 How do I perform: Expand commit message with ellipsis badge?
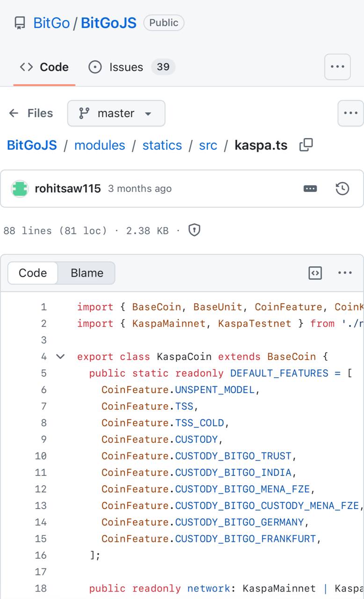(x=310, y=189)
